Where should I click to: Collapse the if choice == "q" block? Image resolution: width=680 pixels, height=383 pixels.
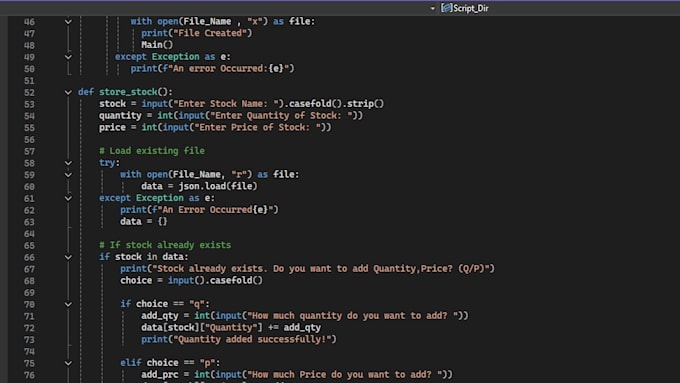(x=68, y=304)
